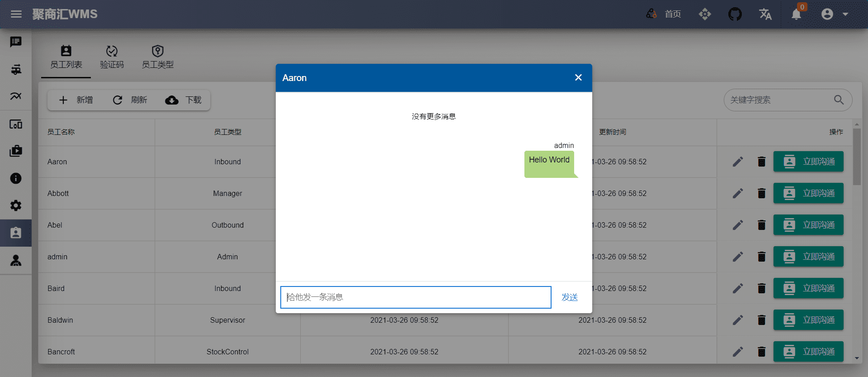Delete the Abbott row with trash icon
Viewport: 868px width, 377px height.
click(762, 193)
